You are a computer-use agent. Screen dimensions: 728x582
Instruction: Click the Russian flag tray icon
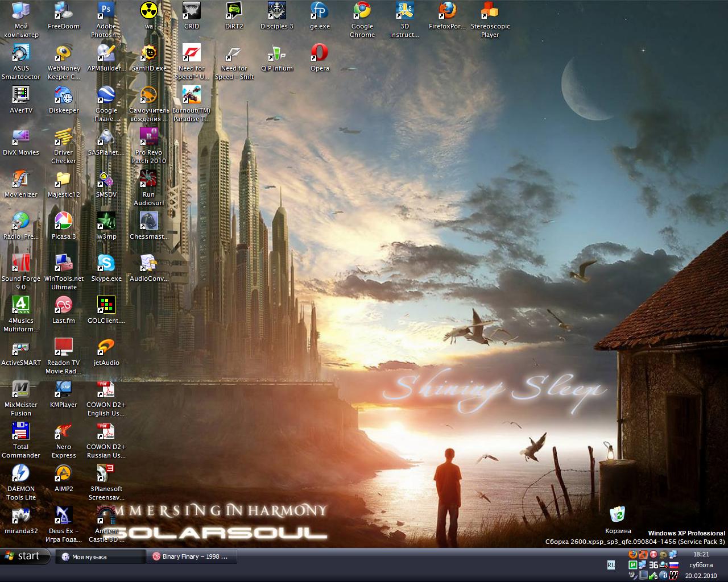[674, 565]
